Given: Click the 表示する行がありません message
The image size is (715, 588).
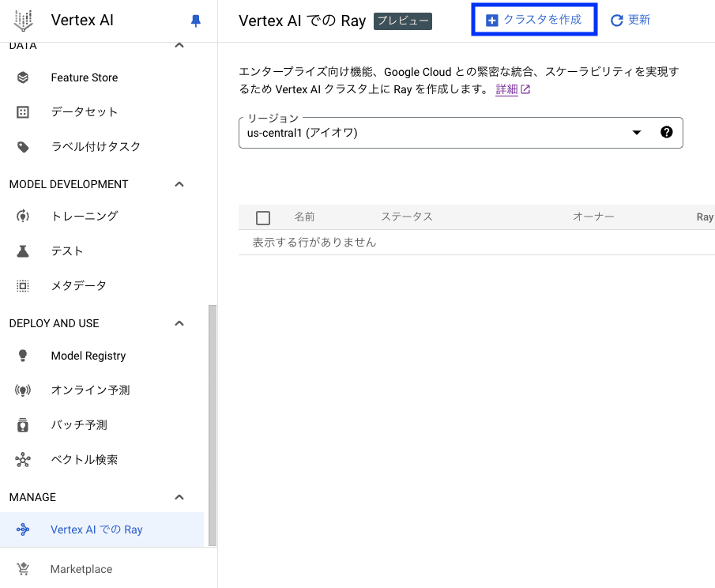Looking at the screenshot, I should [x=314, y=242].
